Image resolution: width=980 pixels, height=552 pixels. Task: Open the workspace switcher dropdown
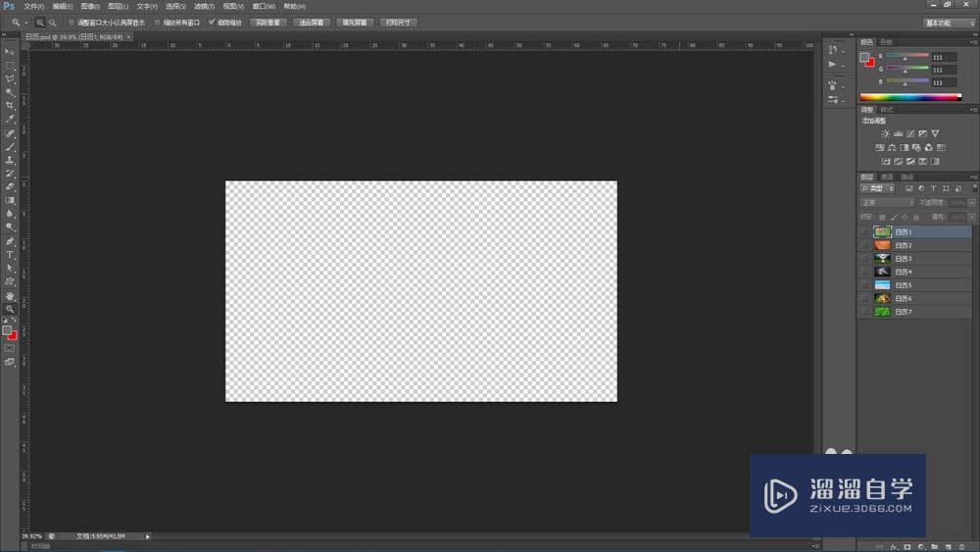[949, 23]
